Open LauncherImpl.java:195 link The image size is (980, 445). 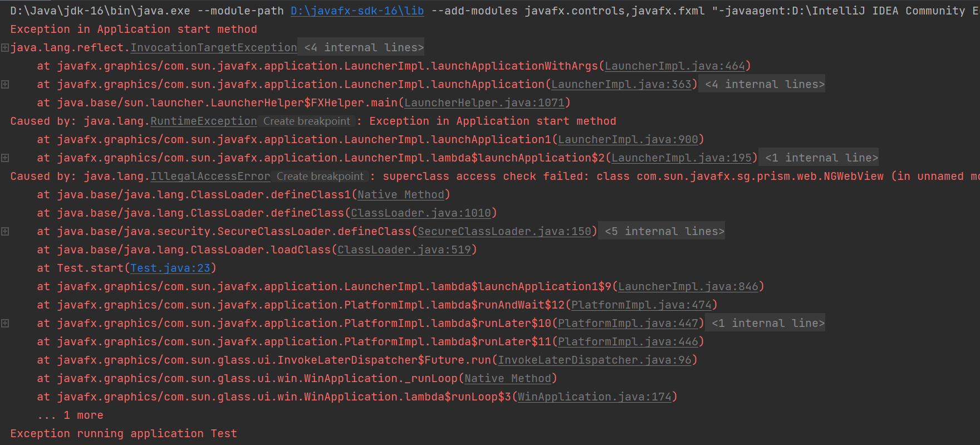pos(682,158)
